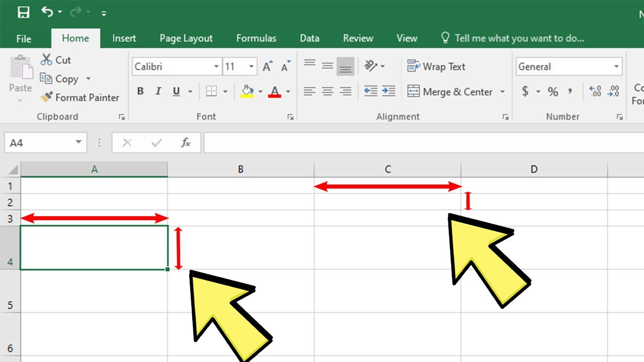644x362 pixels.
Task: Open Customize Quick Access Toolbar dropdown
Action: [104, 13]
